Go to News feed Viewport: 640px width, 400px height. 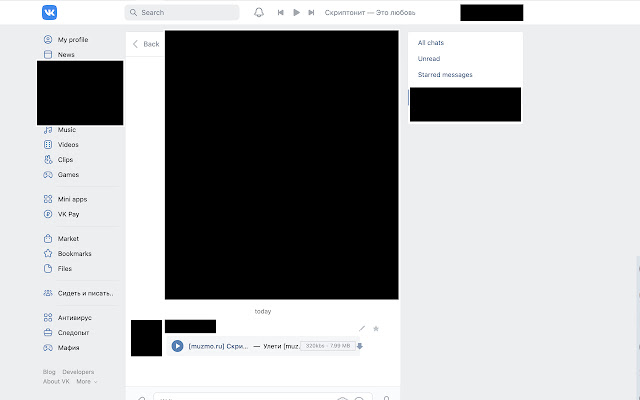pos(59,55)
